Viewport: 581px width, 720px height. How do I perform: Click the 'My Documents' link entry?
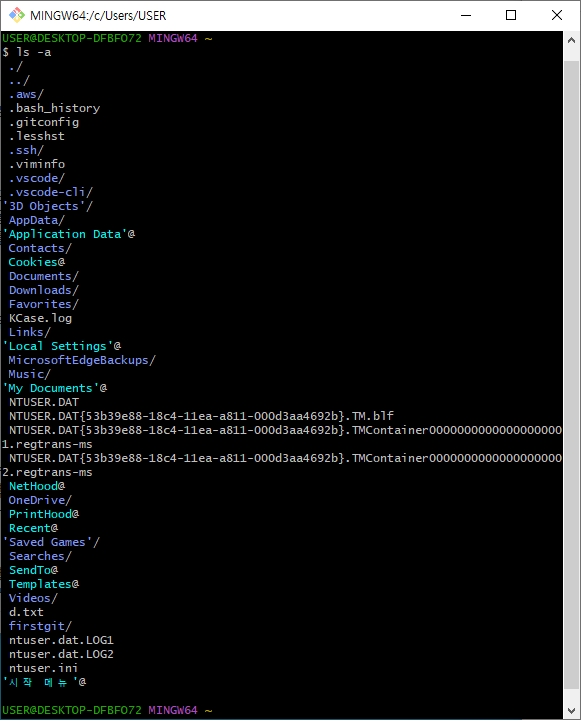[55, 388]
